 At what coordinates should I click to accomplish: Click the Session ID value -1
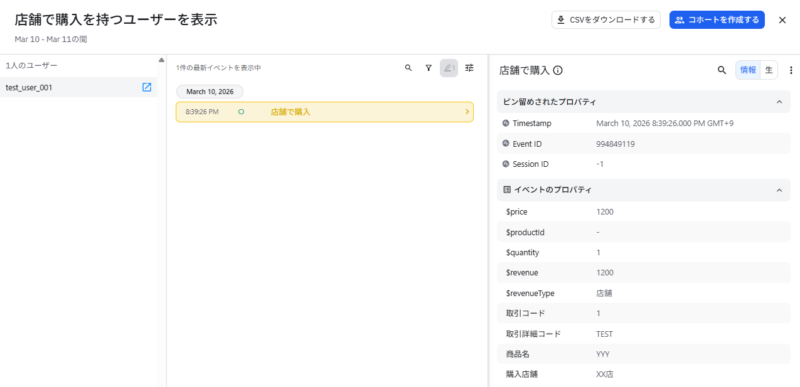coord(601,164)
